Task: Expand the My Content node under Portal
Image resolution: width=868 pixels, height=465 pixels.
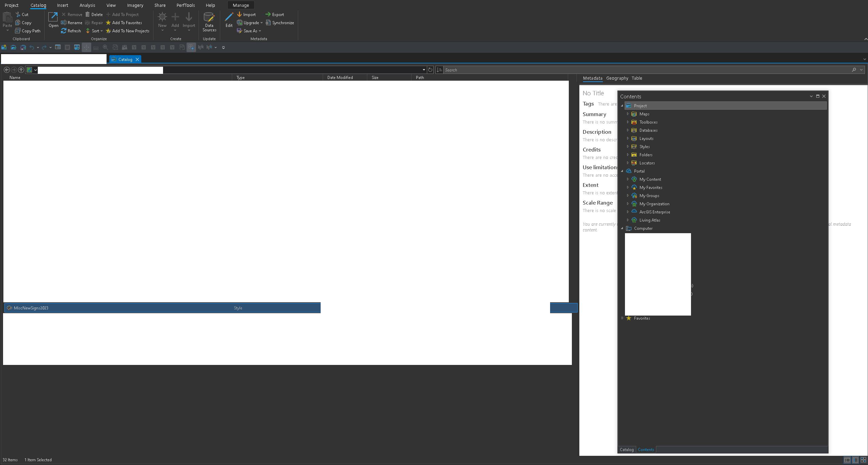Action: (628, 179)
